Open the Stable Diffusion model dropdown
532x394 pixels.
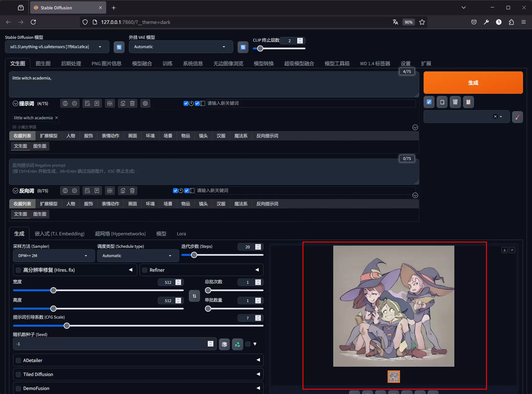57,47
